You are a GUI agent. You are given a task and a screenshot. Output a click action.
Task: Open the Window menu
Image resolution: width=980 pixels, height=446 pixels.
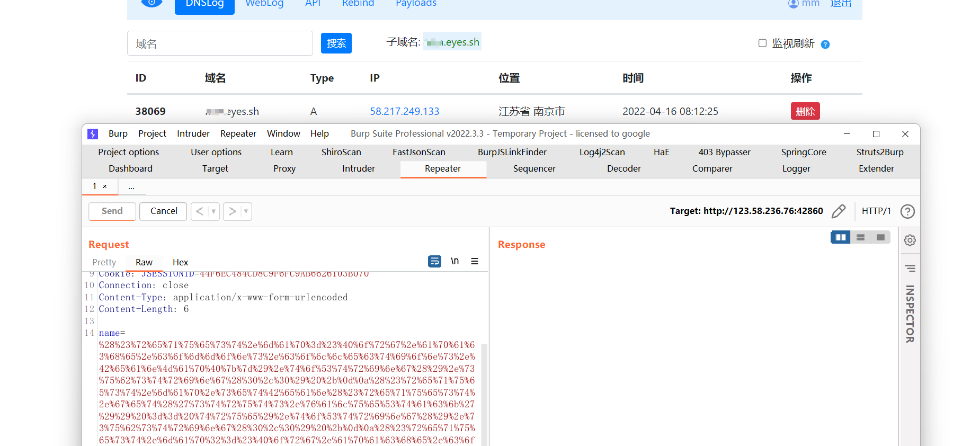283,133
